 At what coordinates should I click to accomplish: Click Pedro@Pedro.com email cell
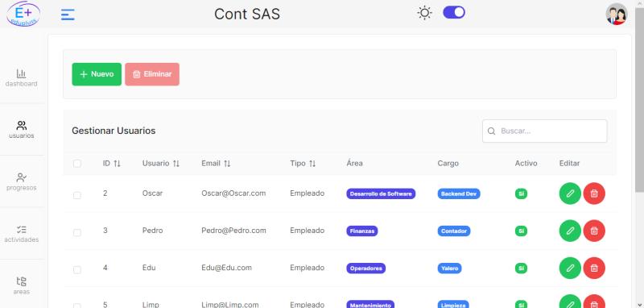(233, 231)
